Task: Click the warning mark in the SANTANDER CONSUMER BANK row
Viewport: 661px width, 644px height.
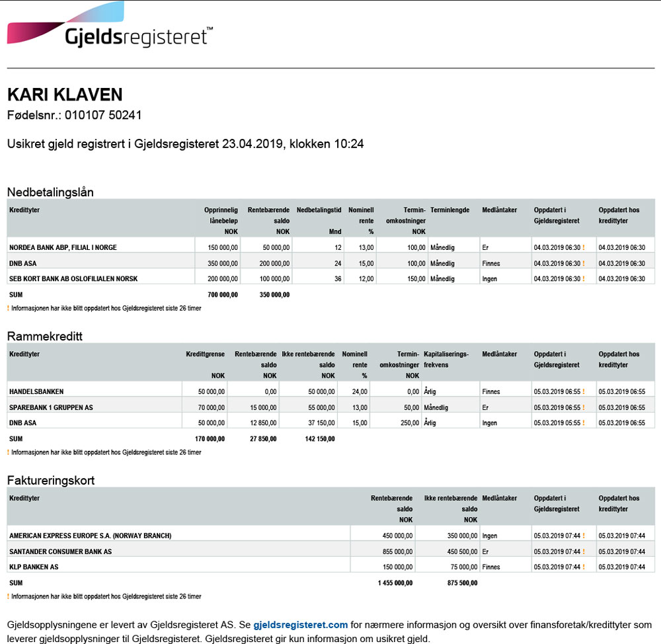Action: point(584,551)
